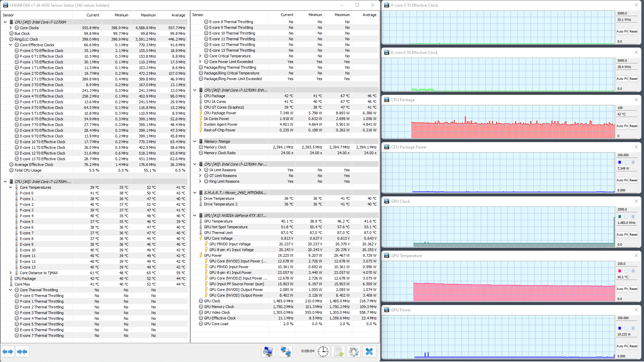Click the blue X close sensors icon
The width and height of the screenshot is (644, 362).
pos(369,352)
